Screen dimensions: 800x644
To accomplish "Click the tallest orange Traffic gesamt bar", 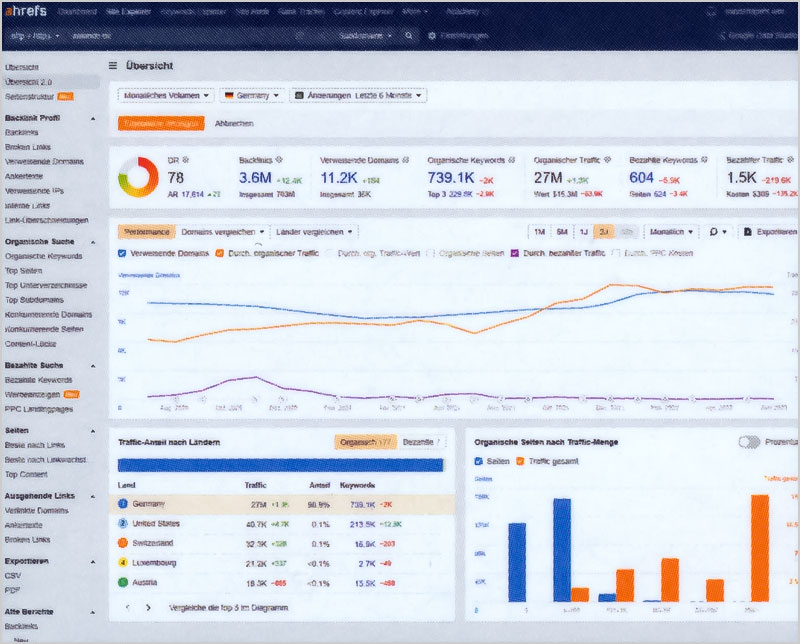I will 760,548.
